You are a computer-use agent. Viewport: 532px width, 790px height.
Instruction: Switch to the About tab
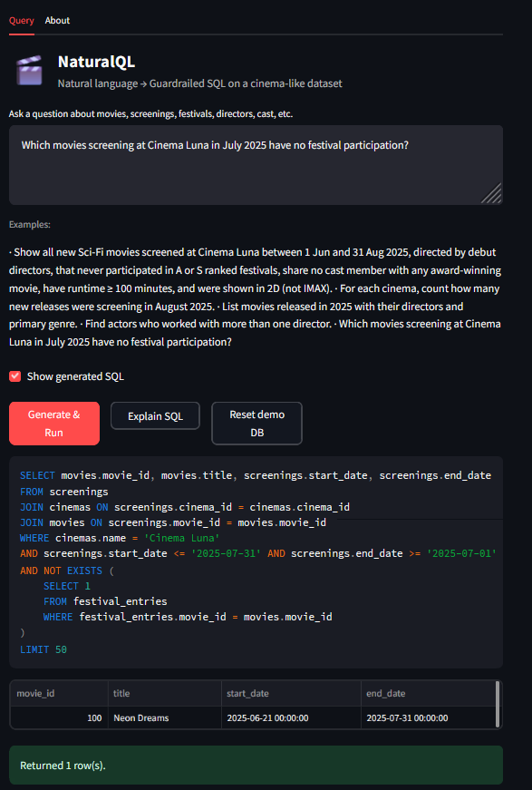click(x=57, y=21)
